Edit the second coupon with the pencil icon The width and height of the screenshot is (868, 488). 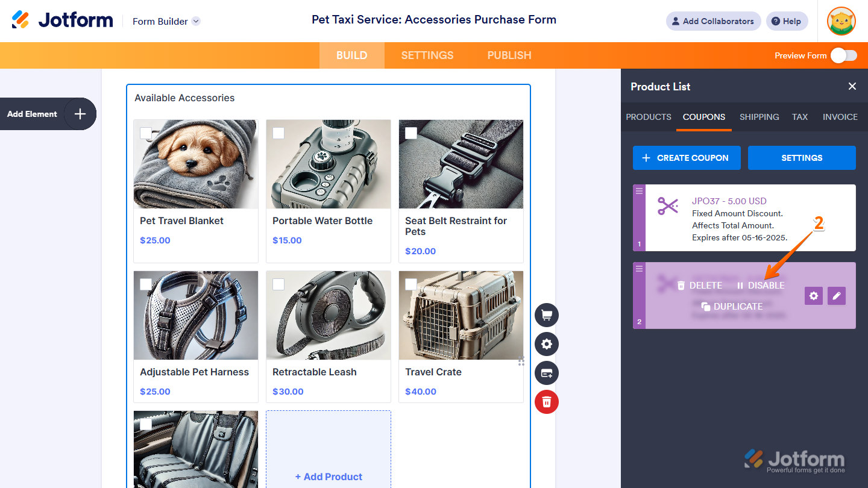point(837,296)
